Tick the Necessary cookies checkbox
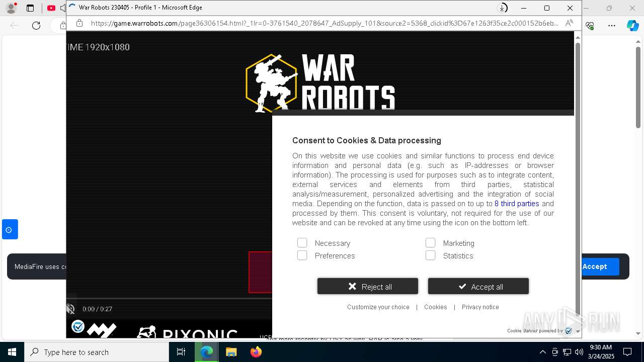 302,243
